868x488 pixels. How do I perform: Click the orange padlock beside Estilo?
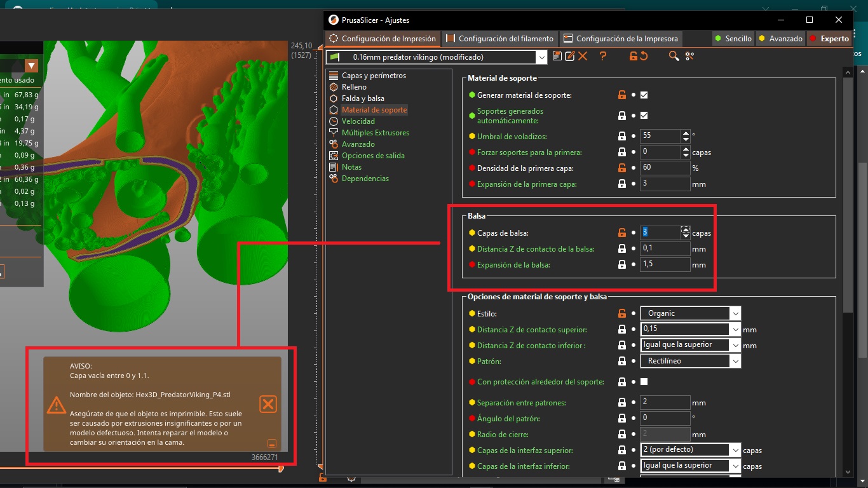pyautogui.click(x=622, y=313)
